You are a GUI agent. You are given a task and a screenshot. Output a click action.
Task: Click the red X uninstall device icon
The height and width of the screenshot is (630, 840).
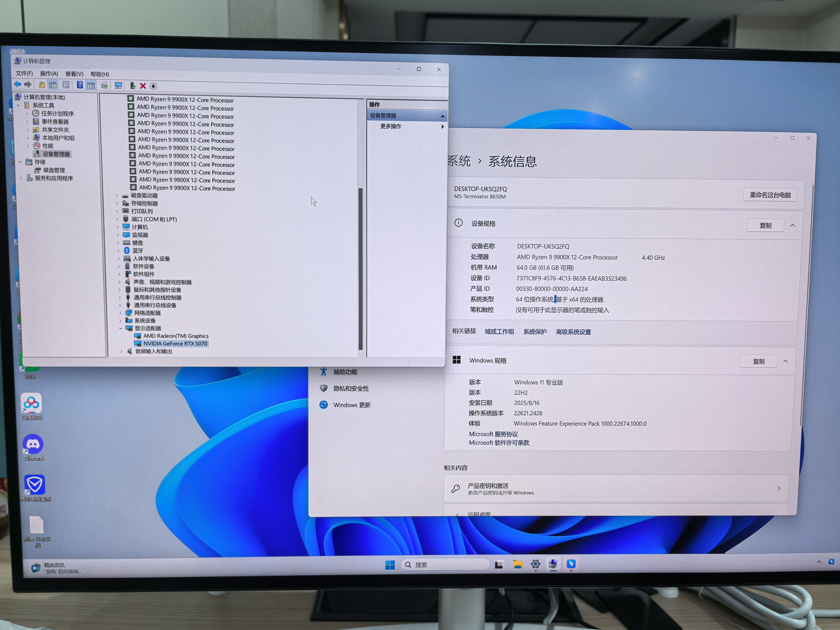(x=143, y=86)
